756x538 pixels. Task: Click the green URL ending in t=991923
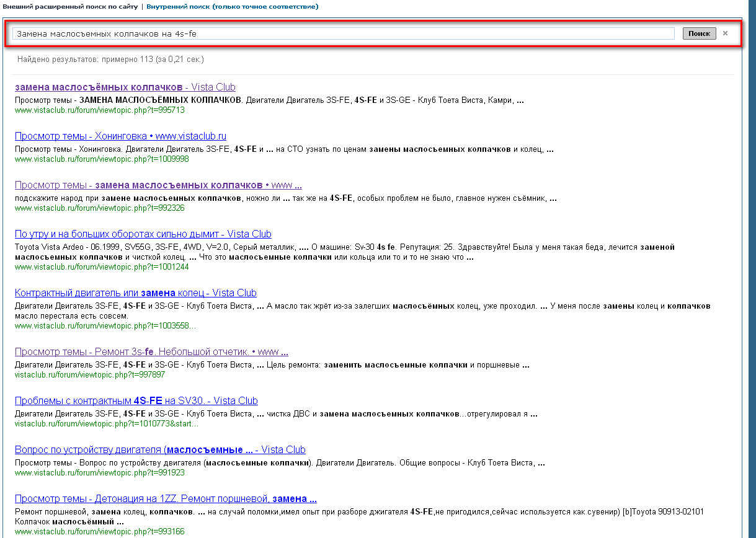(x=99, y=473)
